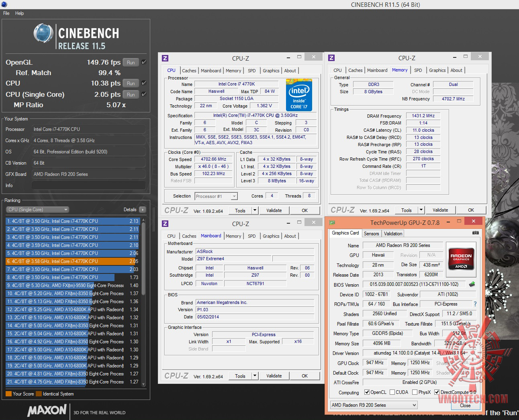Open the Help menu in Cinebench
The height and width of the screenshot is (420, 519).
pos(19,13)
